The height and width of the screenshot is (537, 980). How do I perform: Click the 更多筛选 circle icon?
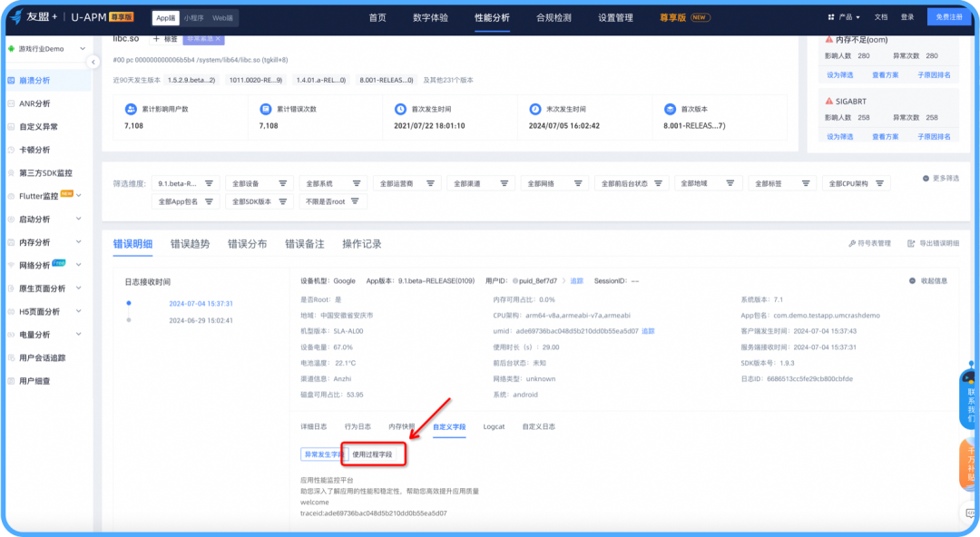pos(926,179)
